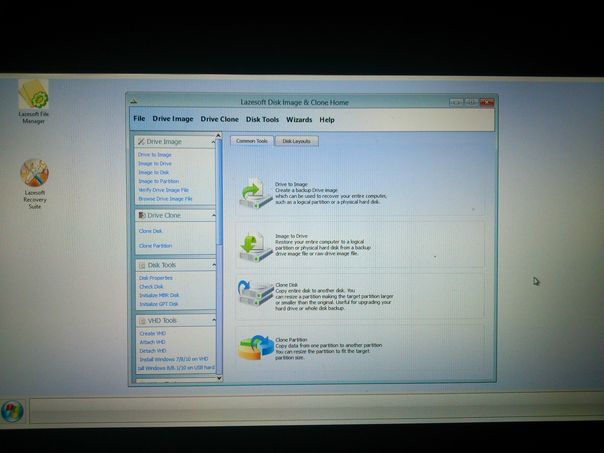Image resolution: width=604 pixels, height=453 pixels.
Task: Open the Disk Properties link
Action: tap(156, 278)
